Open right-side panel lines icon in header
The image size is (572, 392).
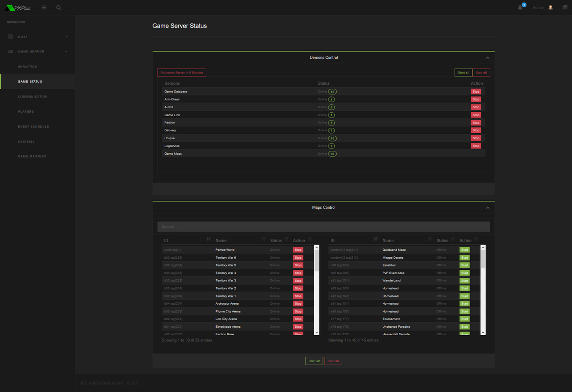[565, 7]
